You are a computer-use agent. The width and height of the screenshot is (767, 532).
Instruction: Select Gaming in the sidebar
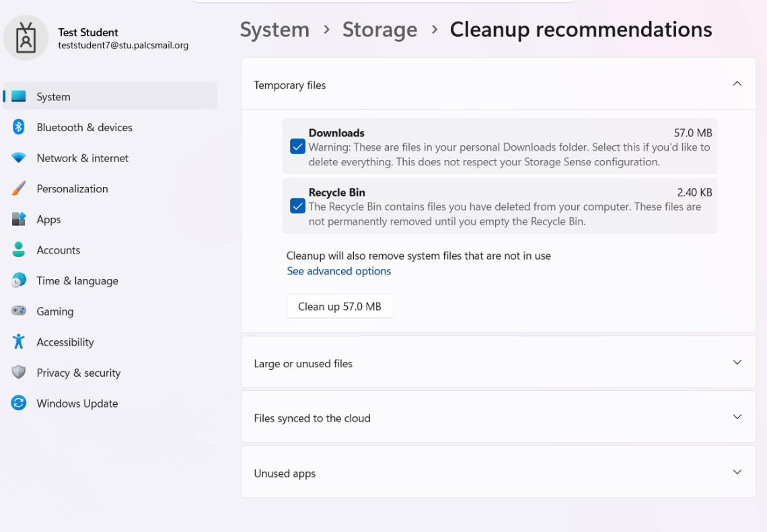(x=110, y=311)
